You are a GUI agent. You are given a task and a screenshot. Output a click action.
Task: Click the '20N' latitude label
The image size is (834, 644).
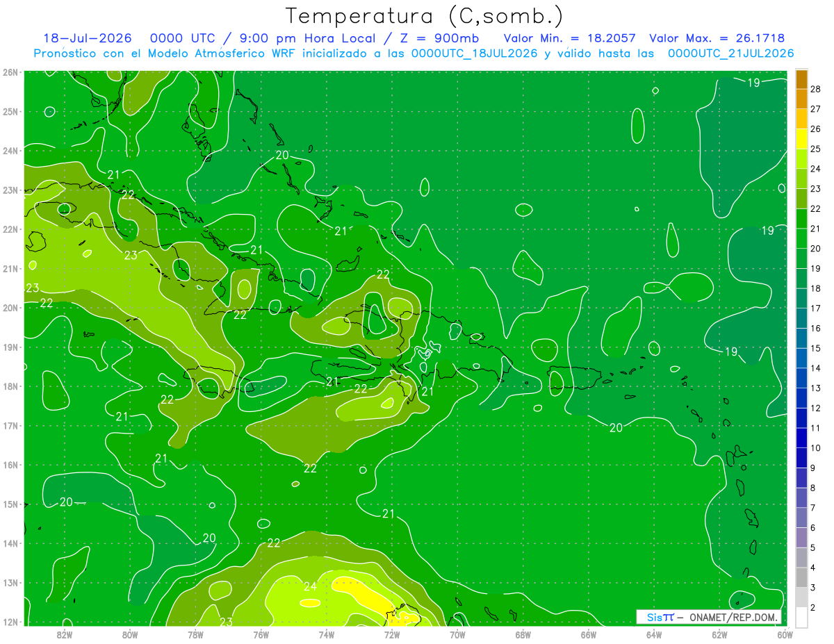10,307
